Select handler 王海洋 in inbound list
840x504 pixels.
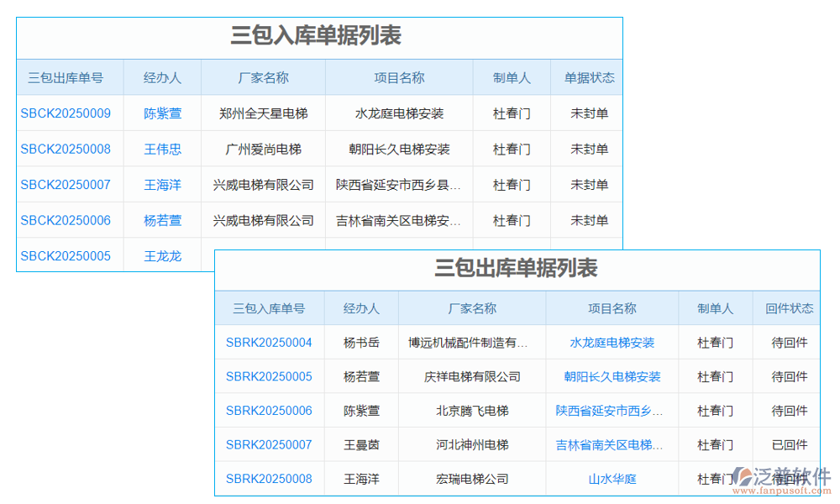(x=162, y=185)
